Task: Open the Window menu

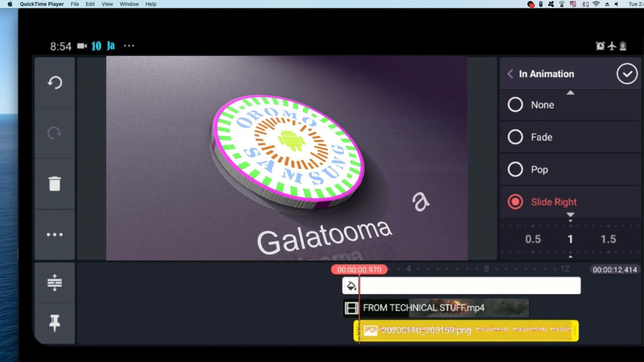Action: pos(129,4)
